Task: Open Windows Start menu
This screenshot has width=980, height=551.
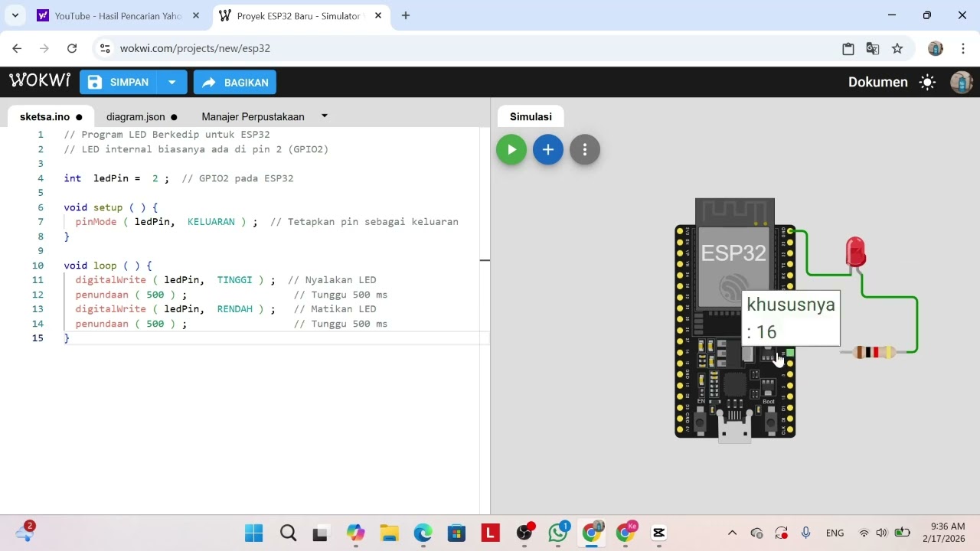Action: 253,533
